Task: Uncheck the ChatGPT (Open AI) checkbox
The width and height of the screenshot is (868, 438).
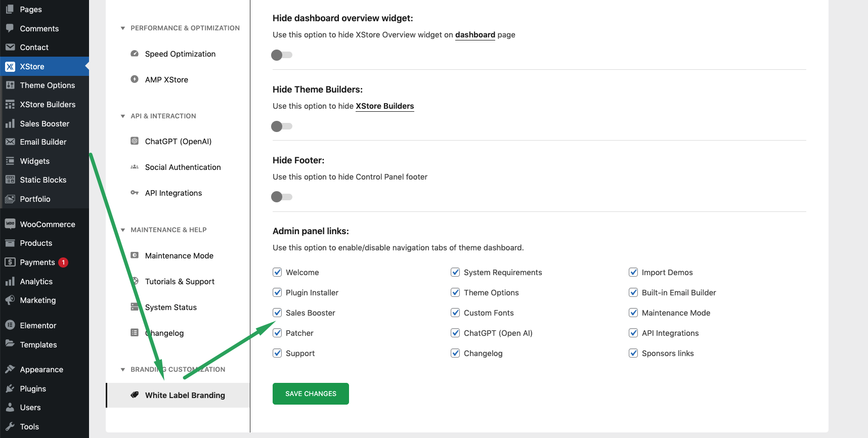Action: [455, 333]
